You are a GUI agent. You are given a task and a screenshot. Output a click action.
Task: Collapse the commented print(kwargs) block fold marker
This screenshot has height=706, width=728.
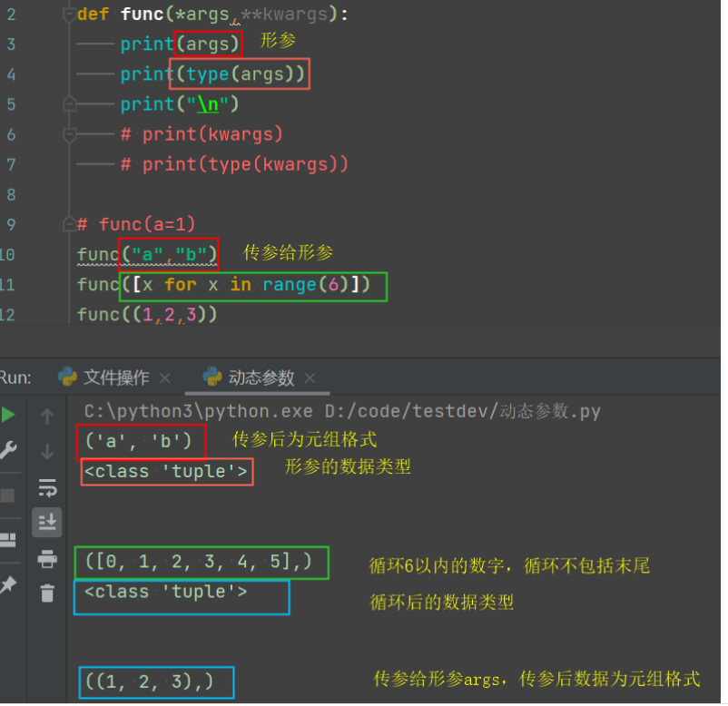[x=69, y=134]
